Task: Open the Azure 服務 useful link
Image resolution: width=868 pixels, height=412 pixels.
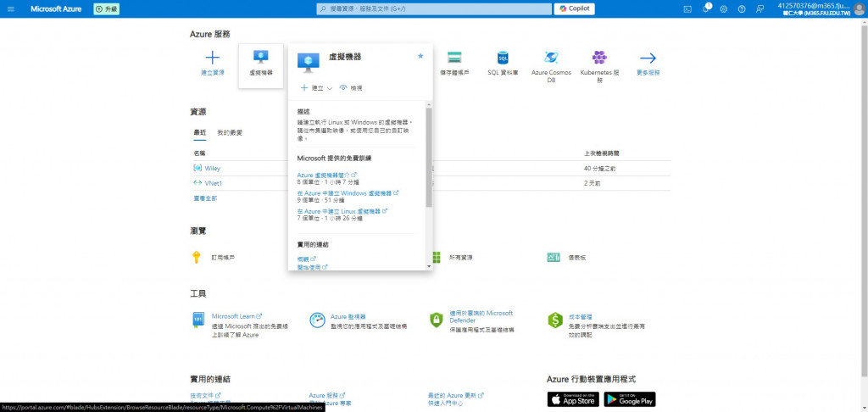Action: click(327, 395)
